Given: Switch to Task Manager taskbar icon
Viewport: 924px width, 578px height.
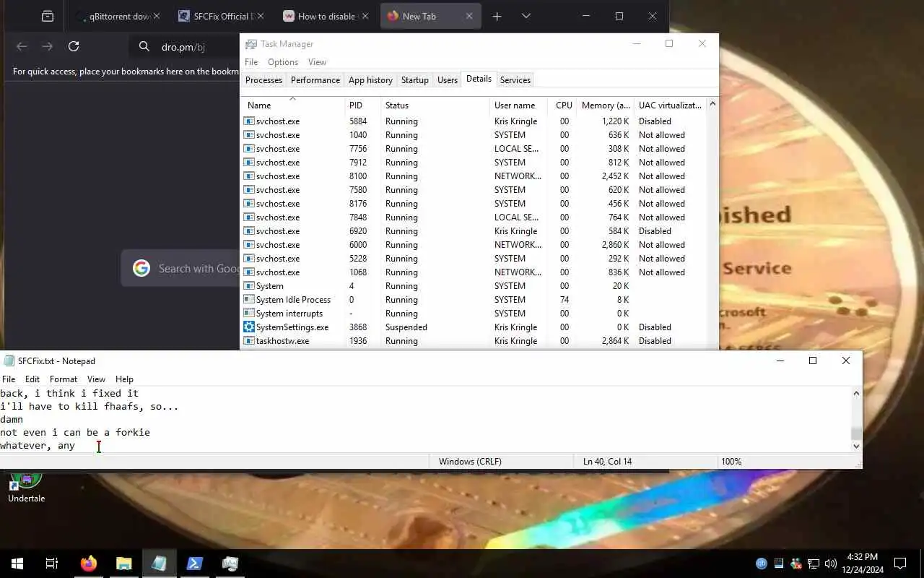Looking at the screenshot, I should [x=230, y=564].
